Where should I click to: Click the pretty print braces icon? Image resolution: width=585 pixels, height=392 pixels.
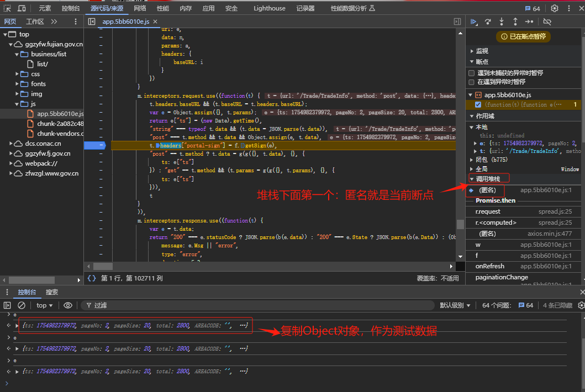(91, 278)
